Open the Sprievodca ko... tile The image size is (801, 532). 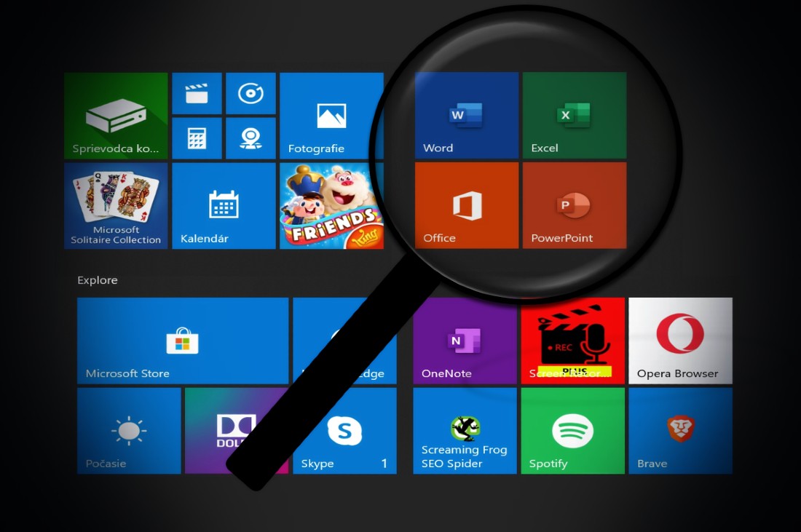tap(116, 116)
